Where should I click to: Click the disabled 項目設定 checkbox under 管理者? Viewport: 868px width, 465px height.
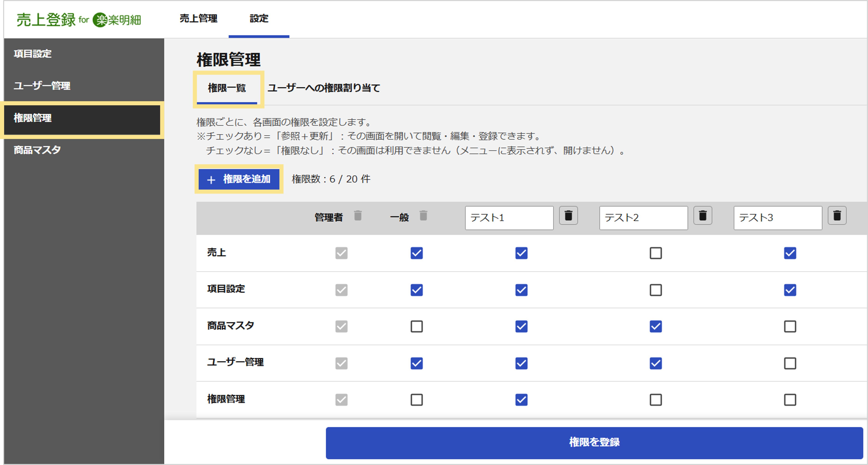coord(341,290)
